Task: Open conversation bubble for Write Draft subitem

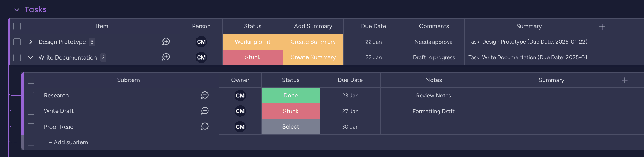Action: [205, 111]
